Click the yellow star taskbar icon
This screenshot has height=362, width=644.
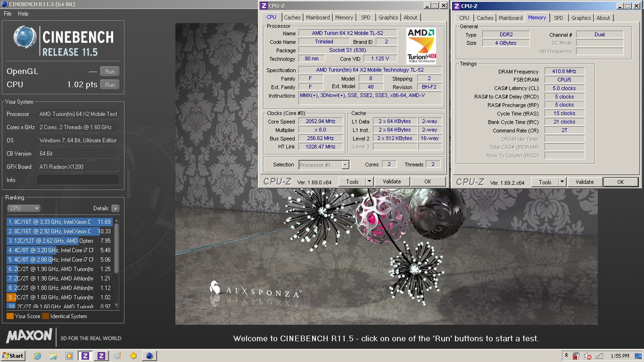133,356
